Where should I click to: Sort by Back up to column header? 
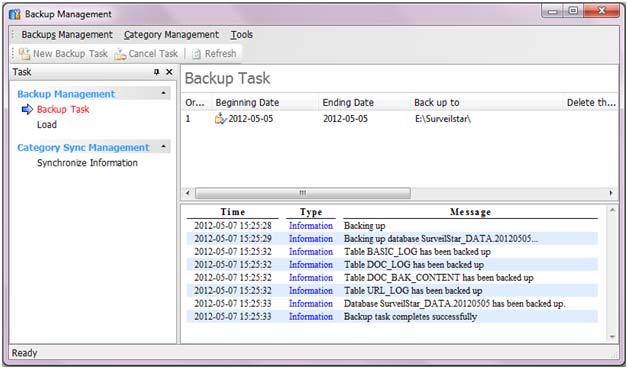pos(437,103)
